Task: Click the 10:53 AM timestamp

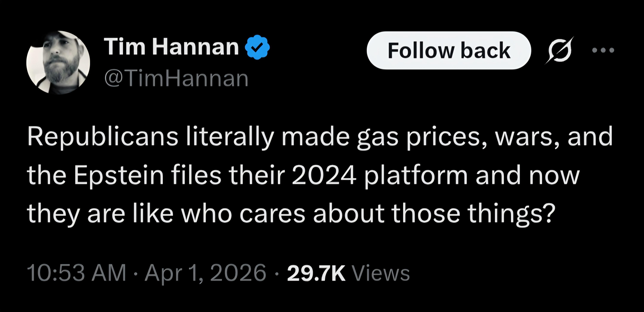Action: tap(77, 274)
